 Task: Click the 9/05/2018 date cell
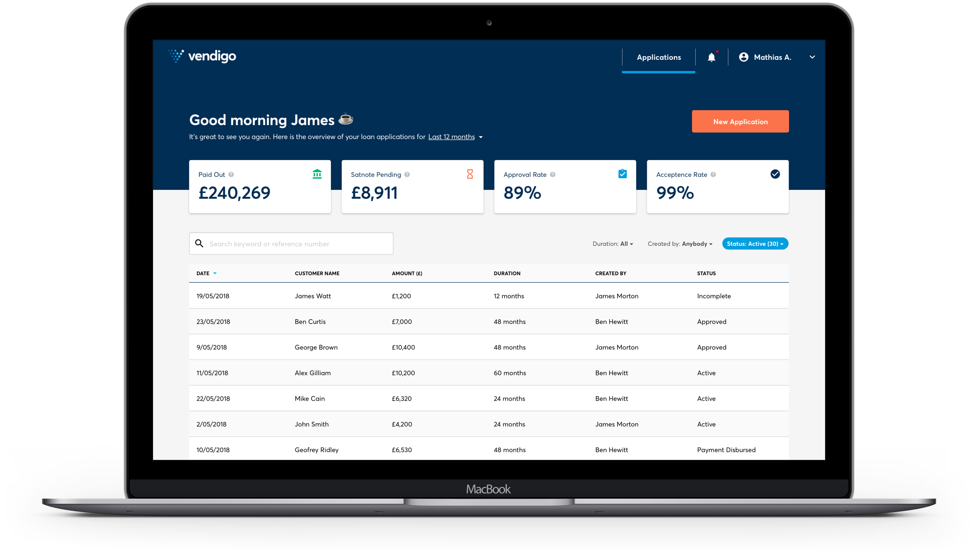pyautogui.click(x=211, y=347)
